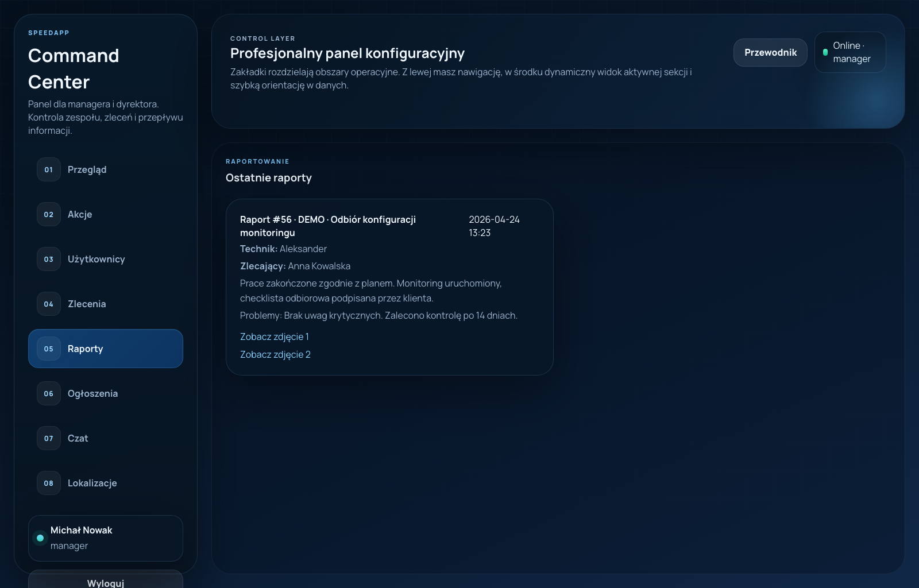The height and width of the screenshot is (588, 919).
Task: Click the "02" badge beside Akcje
Action: coord(49,214)
